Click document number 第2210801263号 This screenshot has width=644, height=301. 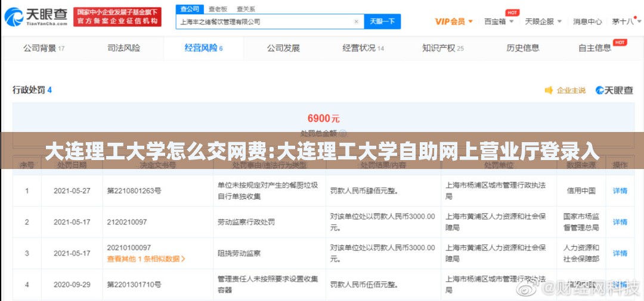point(134,191)
